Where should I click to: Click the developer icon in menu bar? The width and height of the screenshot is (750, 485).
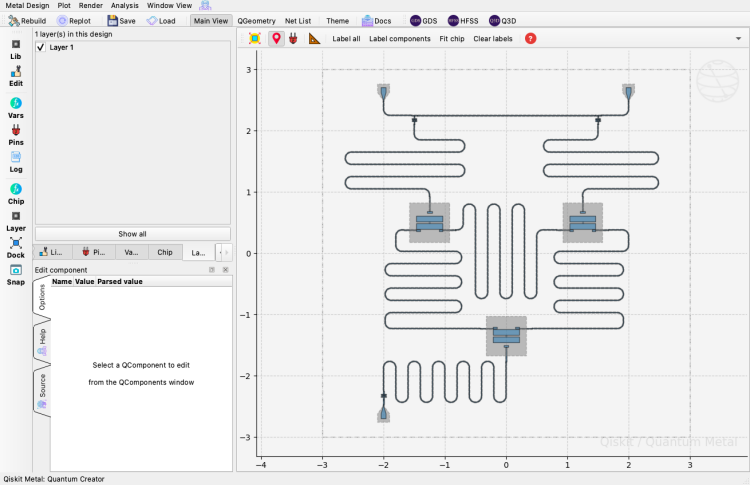205,5
